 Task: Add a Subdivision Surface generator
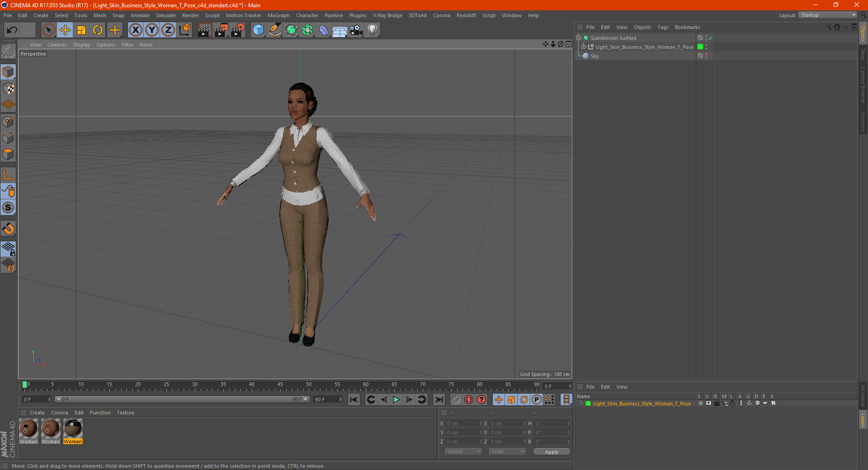(x=291, y=30)
